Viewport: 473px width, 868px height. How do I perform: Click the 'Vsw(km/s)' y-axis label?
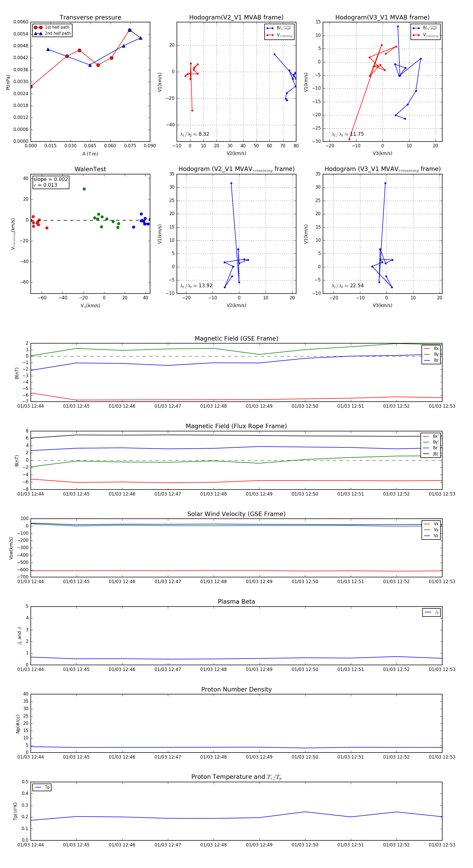point(11,548)
